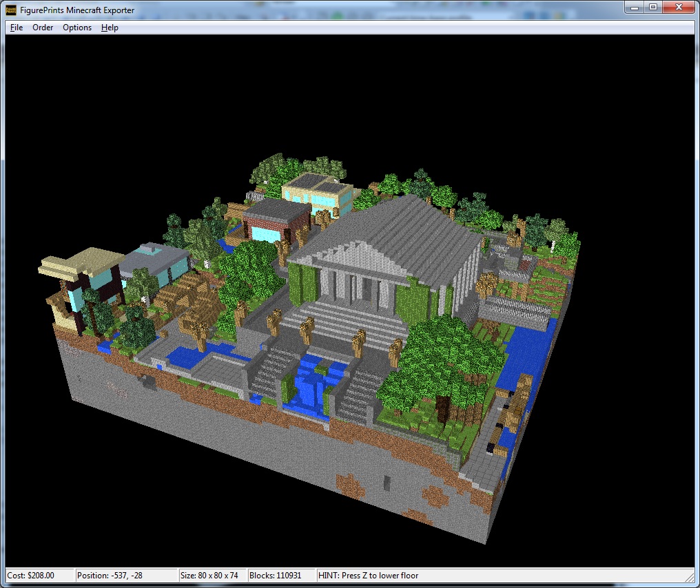
Task: Maximize the FigurePrints Minecraft Exporter window
Action: (x=653, y=8)
